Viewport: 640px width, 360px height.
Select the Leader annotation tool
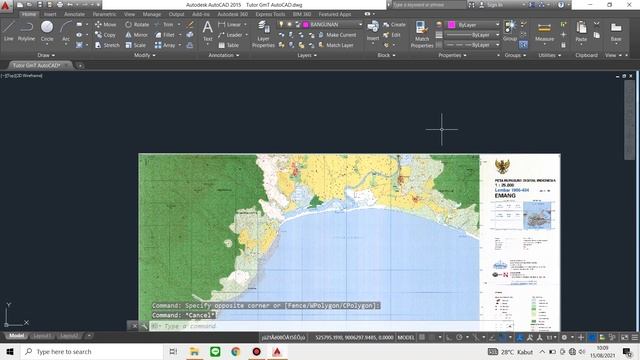click(230, 35)
